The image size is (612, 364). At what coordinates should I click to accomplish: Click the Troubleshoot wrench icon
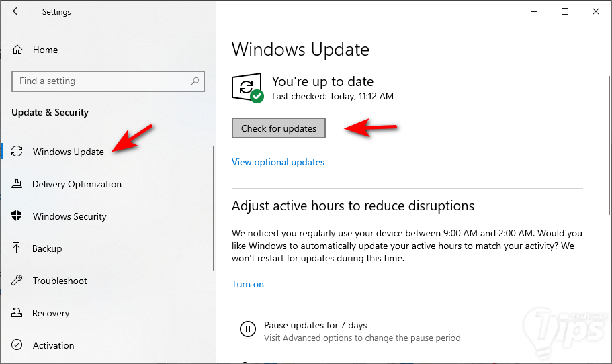click(x=17, y=281)
